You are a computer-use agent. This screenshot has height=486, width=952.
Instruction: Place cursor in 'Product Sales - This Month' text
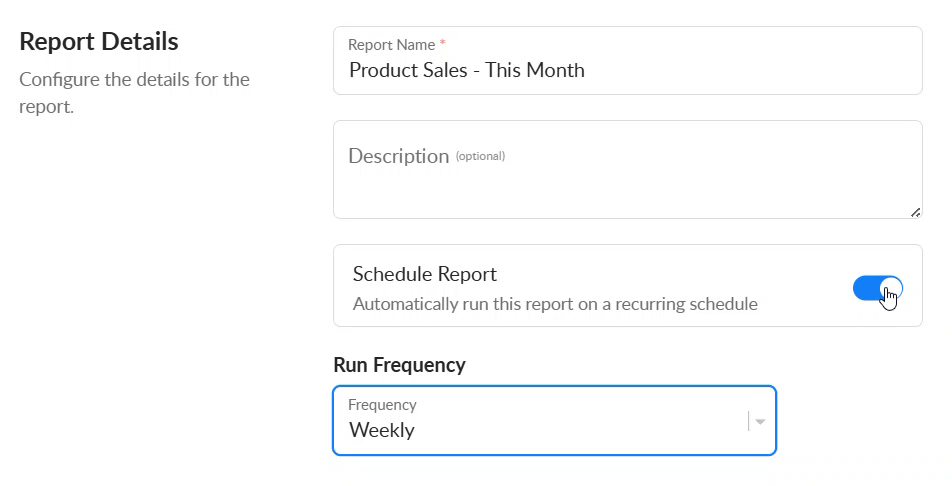tap(466, 70)
